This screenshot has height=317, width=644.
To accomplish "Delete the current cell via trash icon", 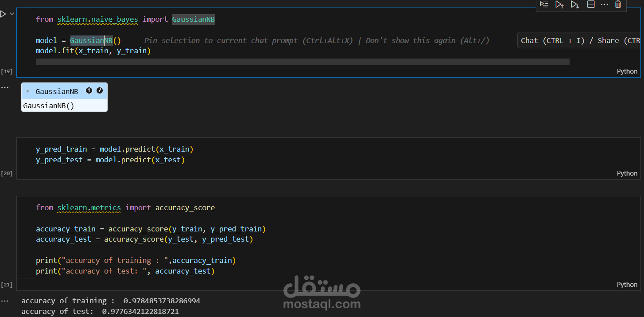I will (618, 4).
